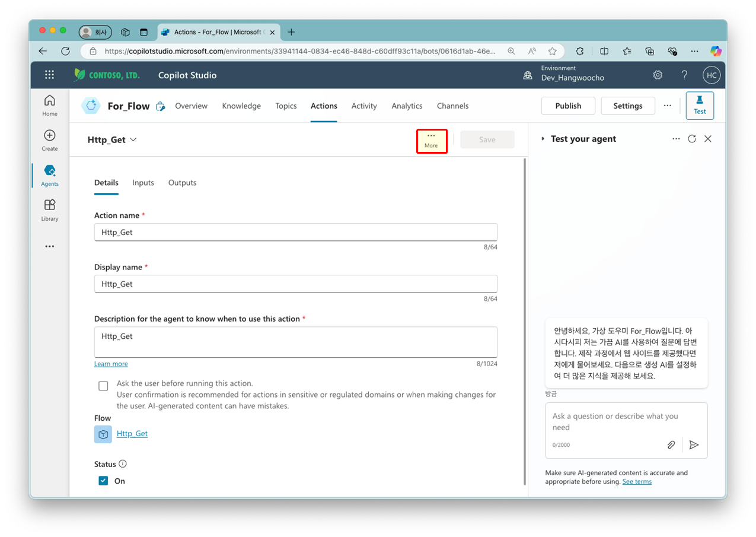This screenshot has width=756, height=537.
Task: Open the Overview tab
Action: pos(191,106)
